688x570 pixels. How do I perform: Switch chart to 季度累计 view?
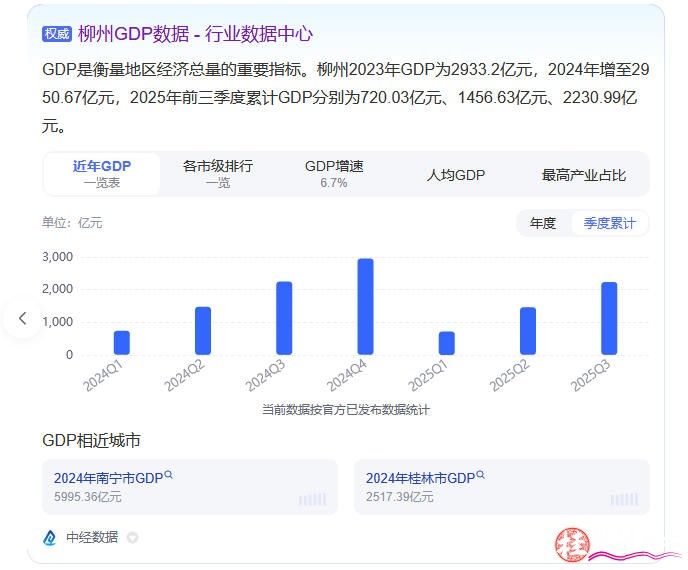(x=610, y=223)
